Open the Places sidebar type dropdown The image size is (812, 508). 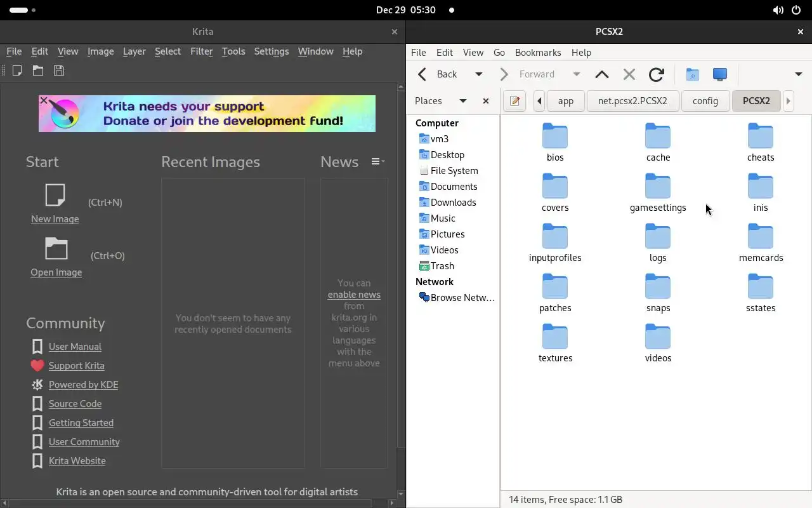pyautogui.click(x=463, y=101)
